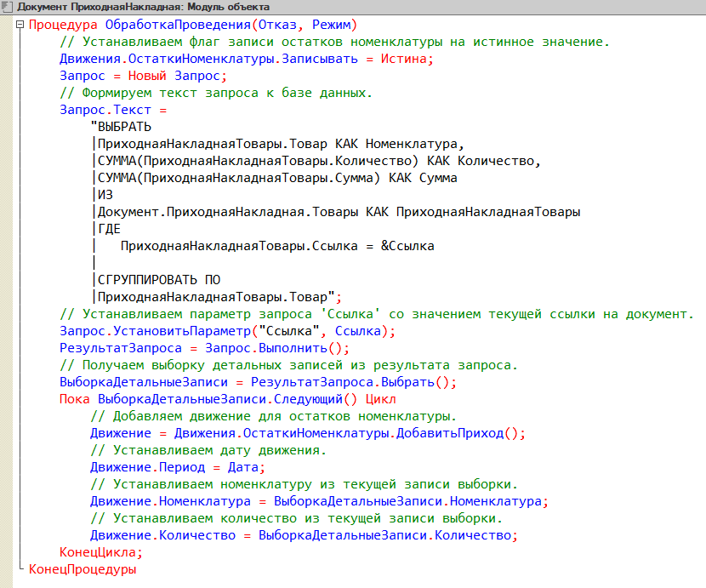This screenshot has height=588, width=706.
Task: Click the comment 'Устанавливаем количество из текущей записи выборки.'
Action: (296, 518)
